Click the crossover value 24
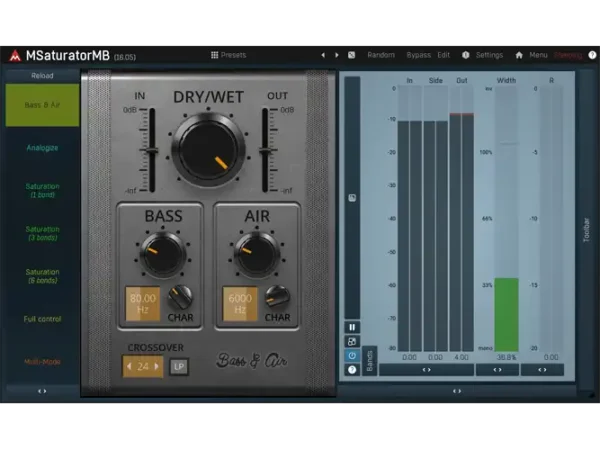The height and width of the screenshot is (450, 600). 143,367
